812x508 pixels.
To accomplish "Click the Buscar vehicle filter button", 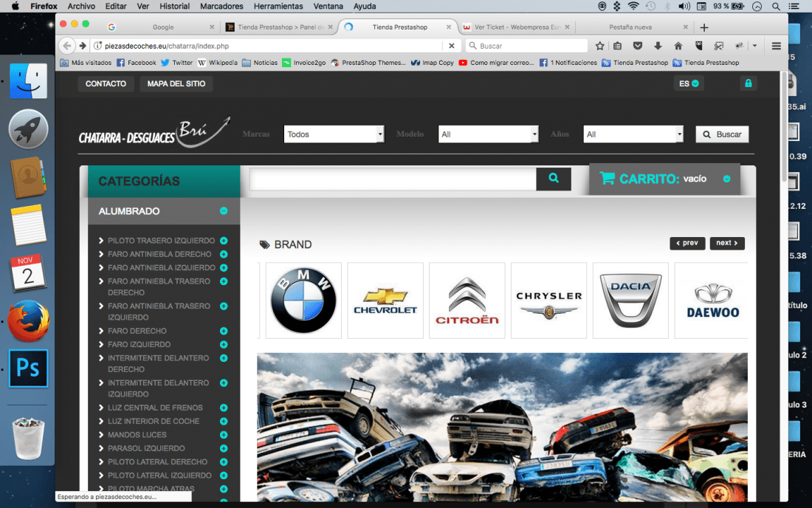I will pyautogui.click(x=722, y=134).
